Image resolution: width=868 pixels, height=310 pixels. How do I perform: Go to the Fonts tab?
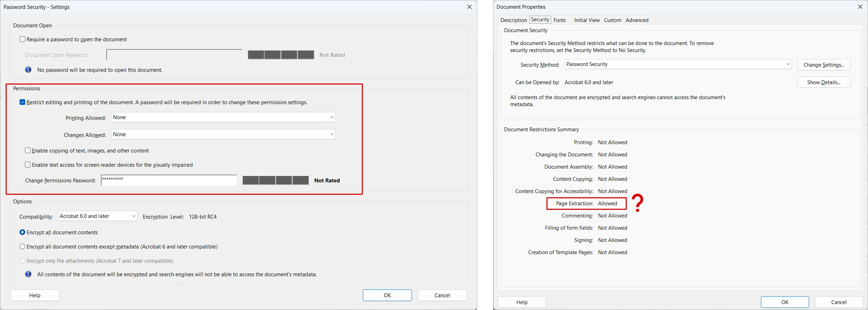click(x=559, y=20)
